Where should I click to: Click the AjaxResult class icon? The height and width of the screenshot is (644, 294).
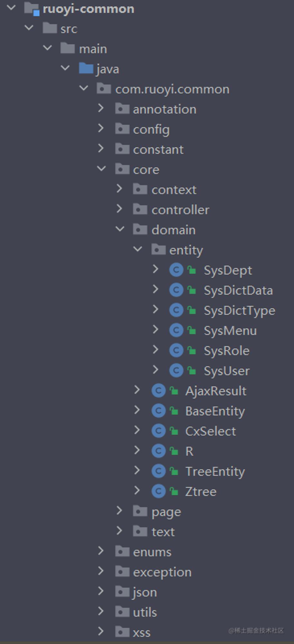click(x=158, y=391)
